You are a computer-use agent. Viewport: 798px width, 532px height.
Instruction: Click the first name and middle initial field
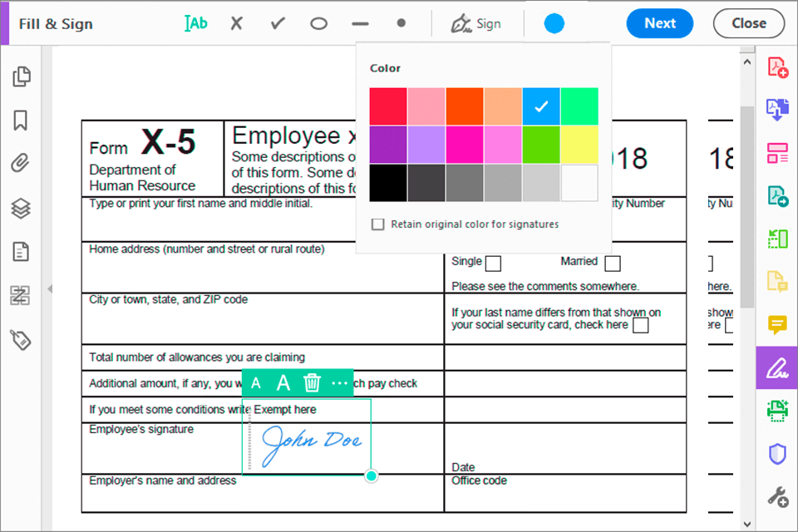[x=219, y=219]
